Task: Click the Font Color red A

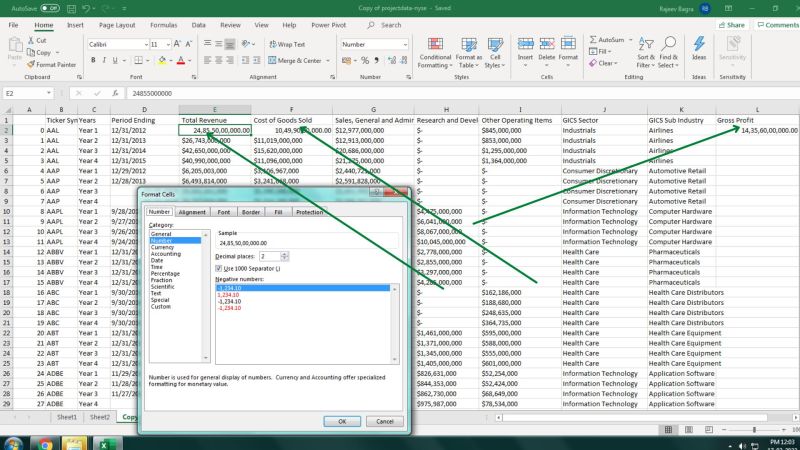Action: pyautogui.click(x=181, y=60)
